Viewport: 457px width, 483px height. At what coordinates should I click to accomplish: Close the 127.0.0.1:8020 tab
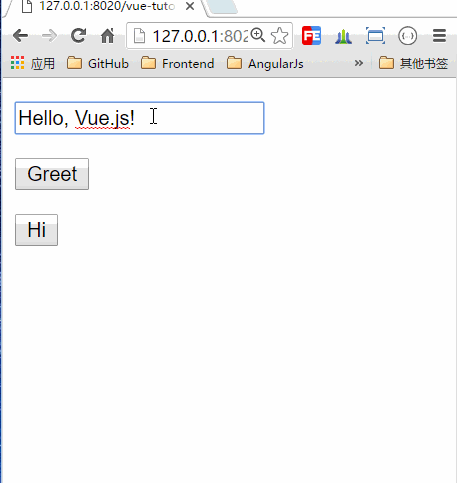pyautogui.click(x=190, y=6)
